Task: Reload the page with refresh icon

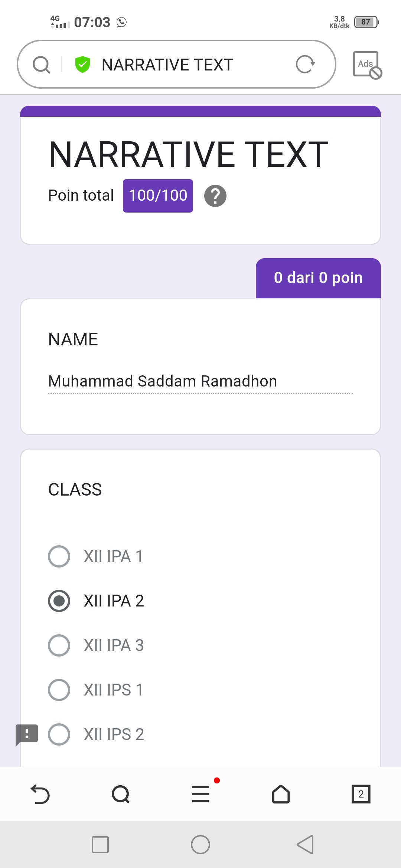Action: coord(305,65)
